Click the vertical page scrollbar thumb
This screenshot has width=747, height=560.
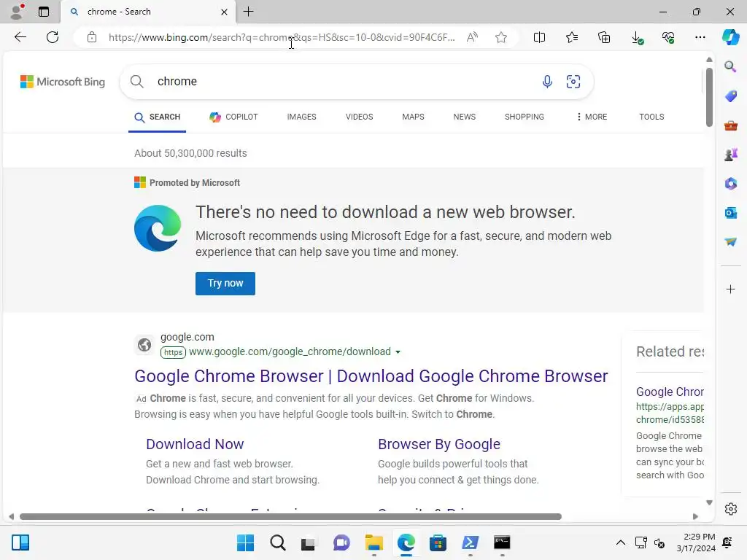[x=709, y=97]
